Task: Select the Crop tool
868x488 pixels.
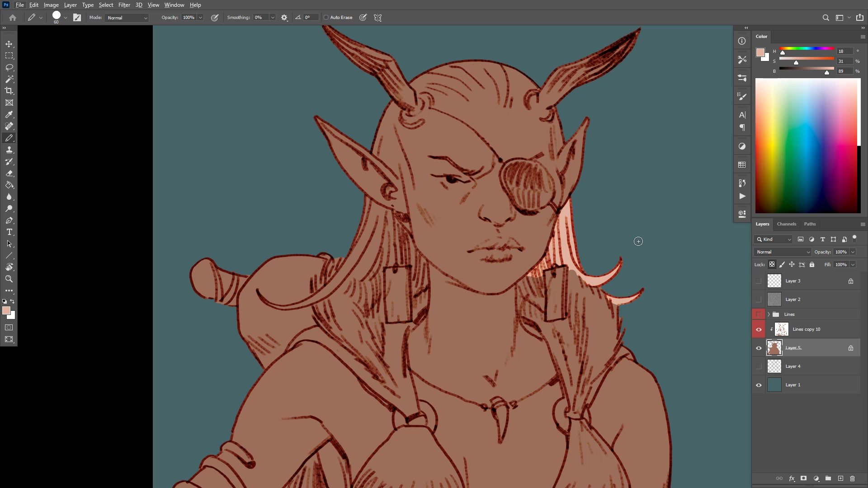Action: coord(9,91)
